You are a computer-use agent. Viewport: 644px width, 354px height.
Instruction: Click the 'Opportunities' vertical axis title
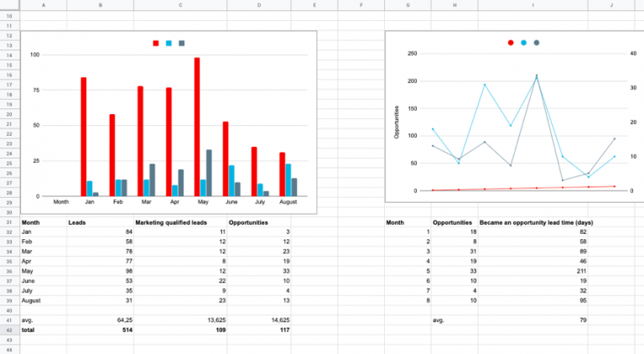point(396,122)
